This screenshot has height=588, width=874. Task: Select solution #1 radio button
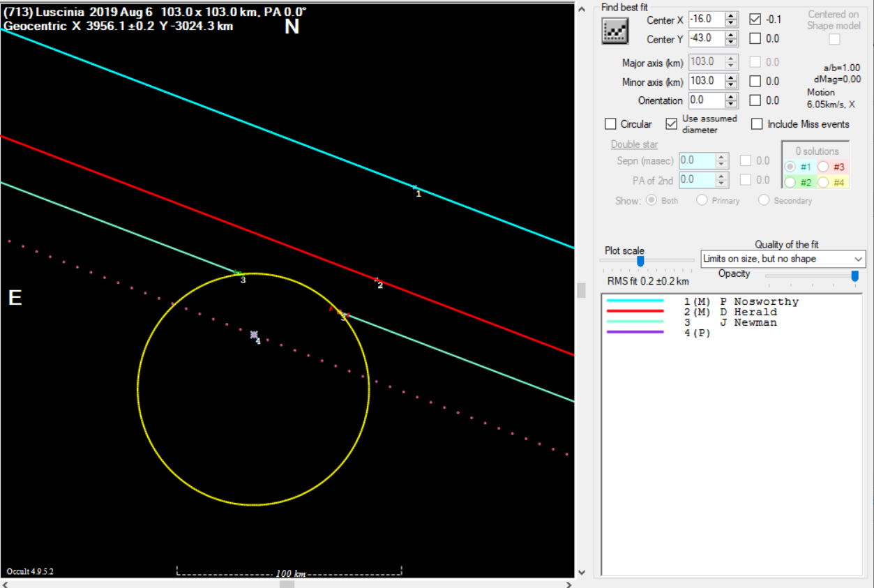click(790, 167)
